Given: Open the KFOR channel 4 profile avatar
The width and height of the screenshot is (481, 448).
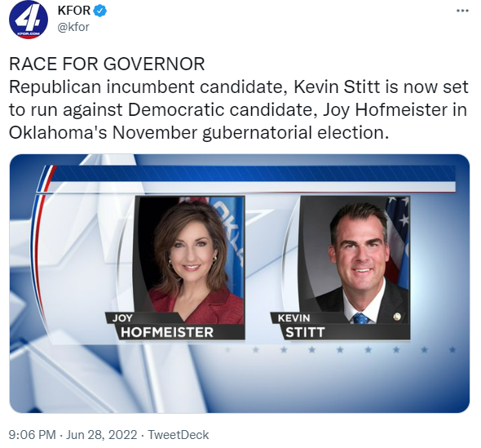Looking at the screenshot, I should click(x=29, y=20).
